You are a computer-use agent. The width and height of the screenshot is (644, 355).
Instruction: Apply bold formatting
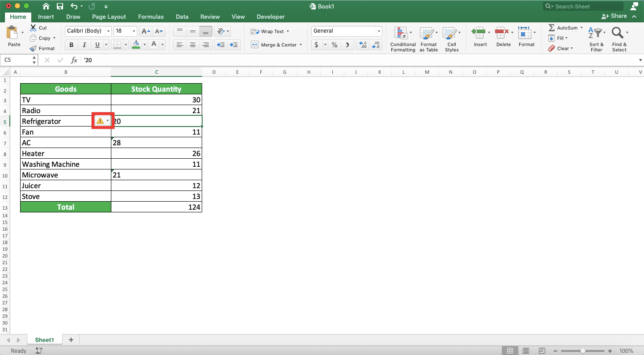(x=71, y=44)
